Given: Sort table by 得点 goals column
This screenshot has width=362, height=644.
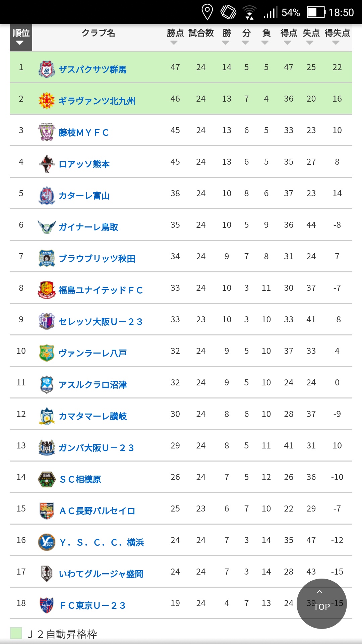Looking at the screenshot, I should 288,37.
